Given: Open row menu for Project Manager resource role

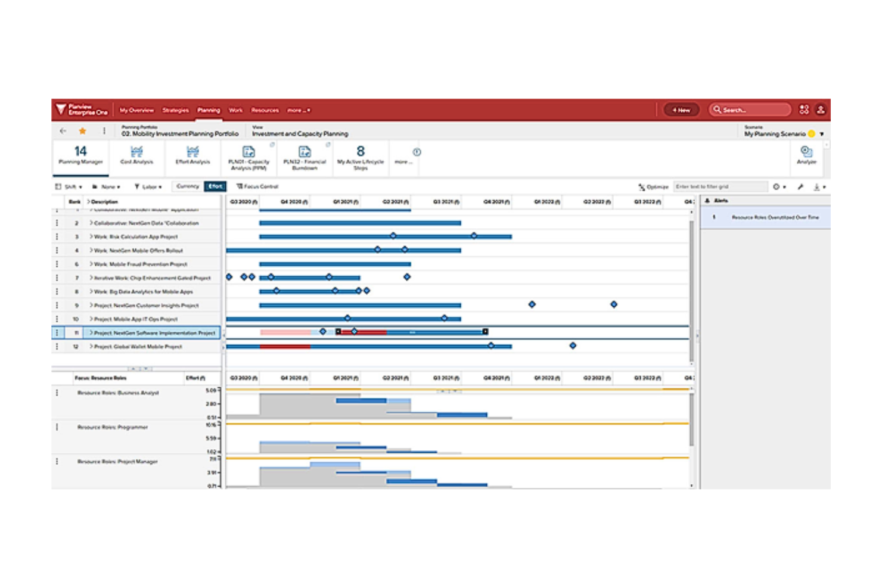Looking at the screenshot, I should 57,461.
